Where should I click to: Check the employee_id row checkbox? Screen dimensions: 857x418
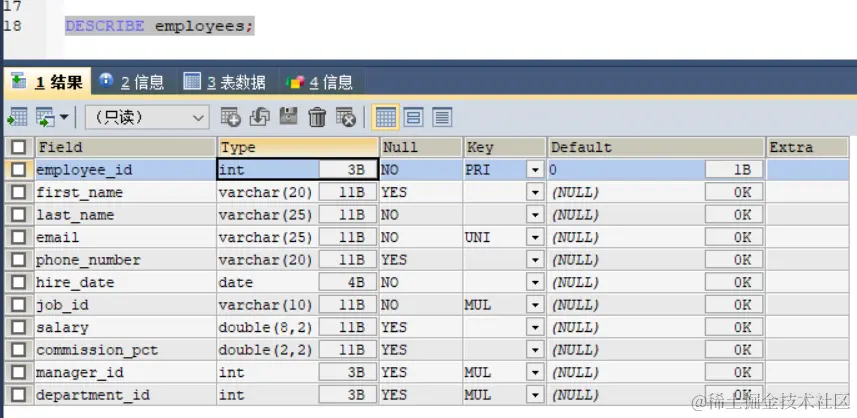click(19, 170)
